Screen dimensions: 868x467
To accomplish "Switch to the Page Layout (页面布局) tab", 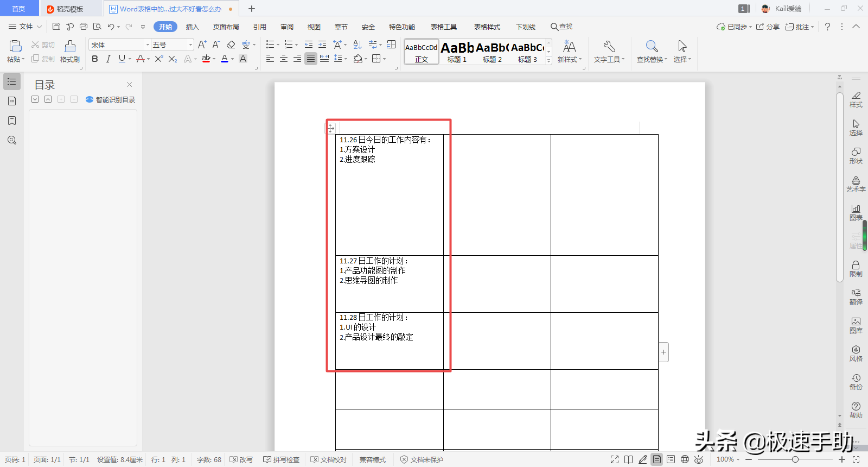I will coord(226,27).
